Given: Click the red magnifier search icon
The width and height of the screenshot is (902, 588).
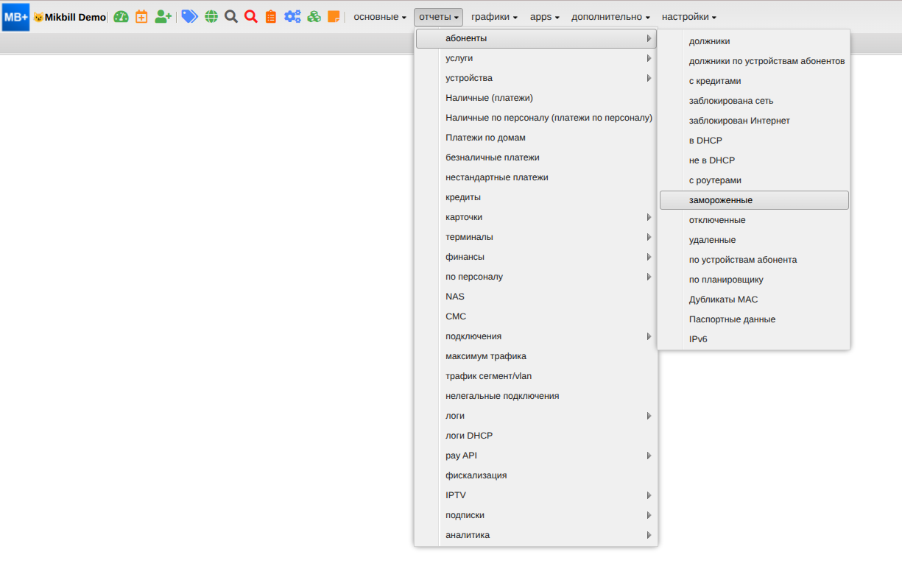Looking at the screenshot, I should pyautogui.click(x=251, y=16).
